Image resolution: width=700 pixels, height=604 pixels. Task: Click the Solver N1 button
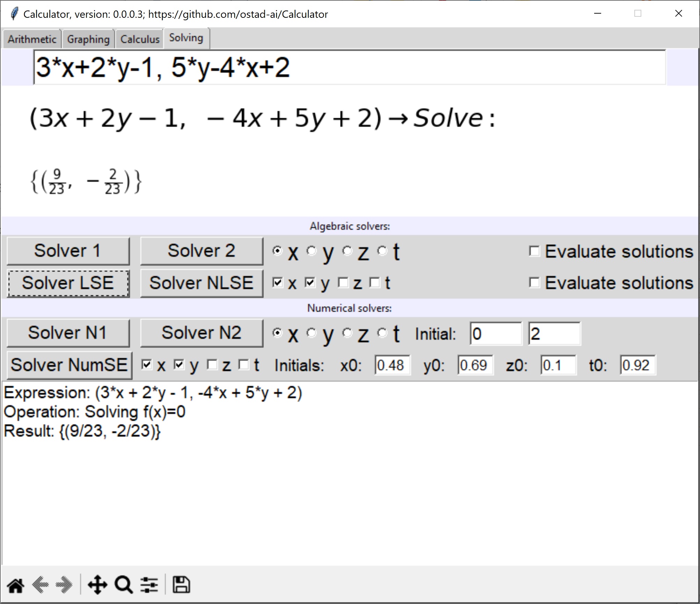68,333
